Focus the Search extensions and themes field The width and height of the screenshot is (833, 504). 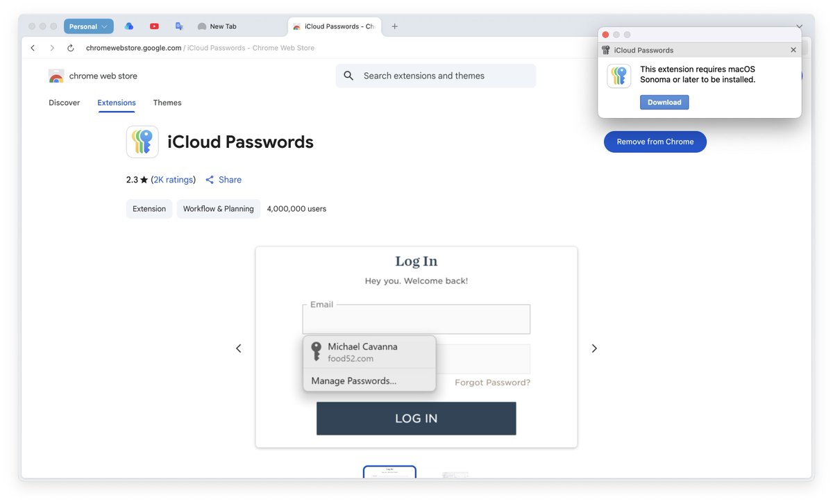coord(436,76)
